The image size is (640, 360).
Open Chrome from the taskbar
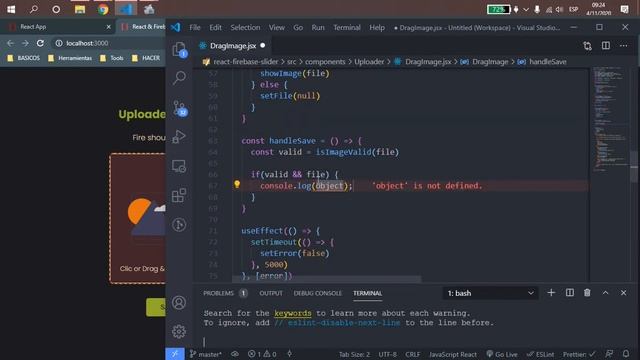pos(103,9)
